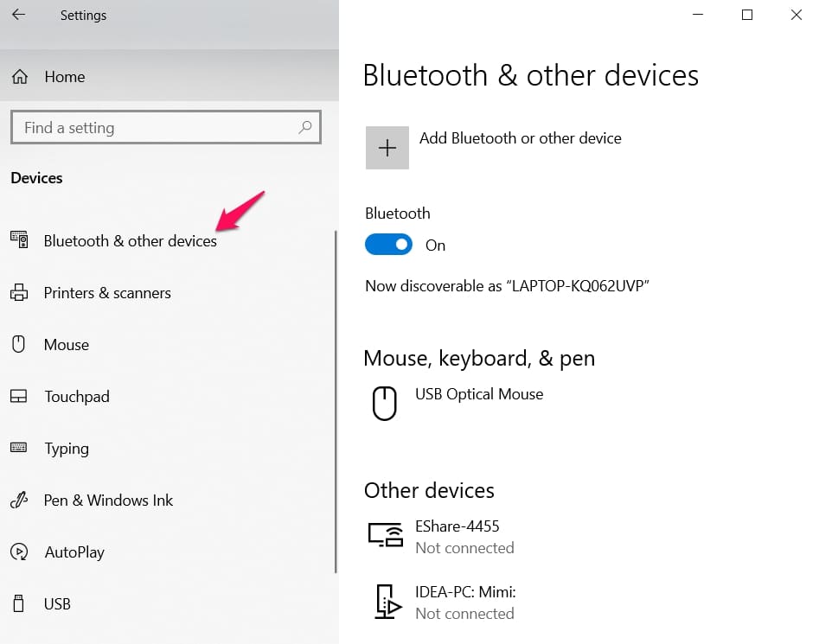This screenshot has width=819, height=644.
Task: Click the plus icon to add device
Action: pos(387,148)
